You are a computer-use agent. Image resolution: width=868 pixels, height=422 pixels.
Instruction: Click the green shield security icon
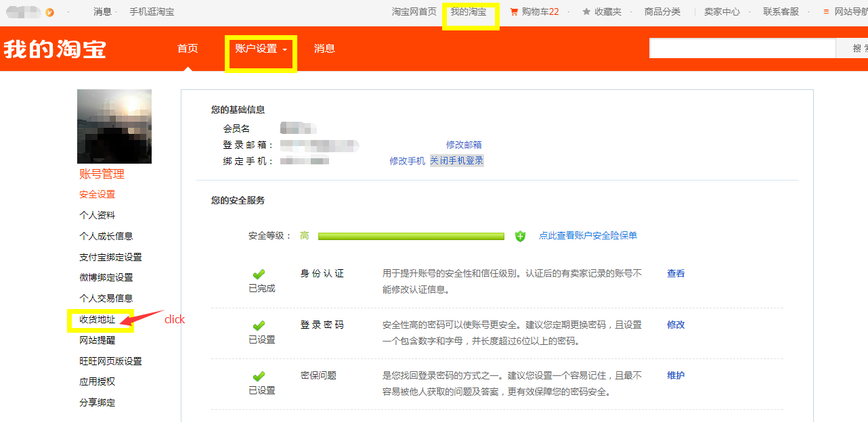coord(520,236)
